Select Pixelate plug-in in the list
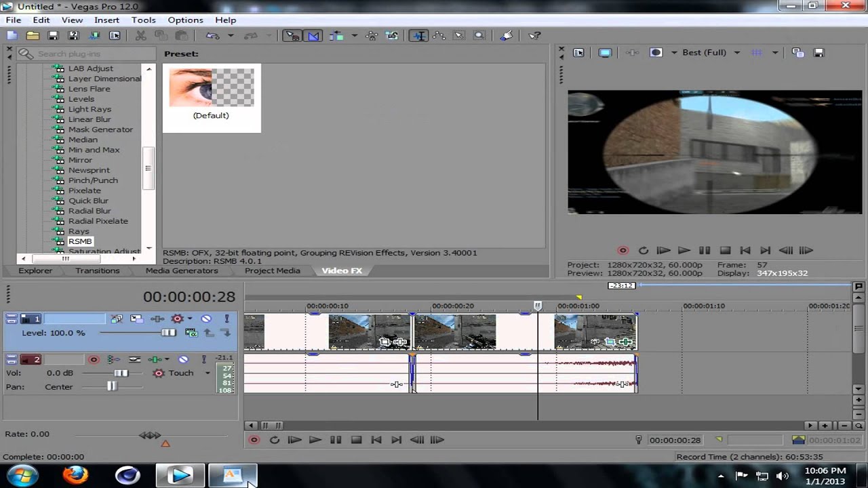Image resolution: width=868 pixels, height=488 pixels. pyautogui.click(x=85, y=190)
